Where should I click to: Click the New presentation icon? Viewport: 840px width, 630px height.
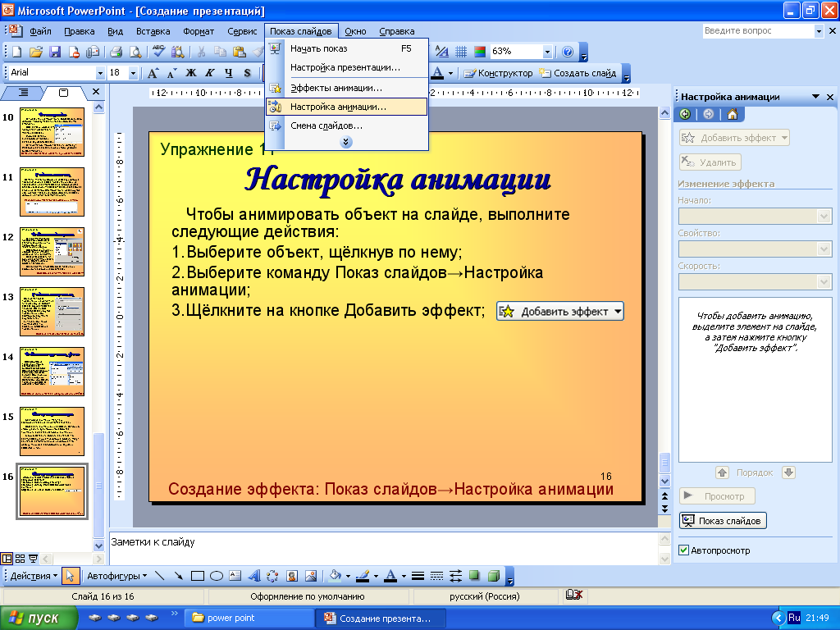(x=16, y=52)
